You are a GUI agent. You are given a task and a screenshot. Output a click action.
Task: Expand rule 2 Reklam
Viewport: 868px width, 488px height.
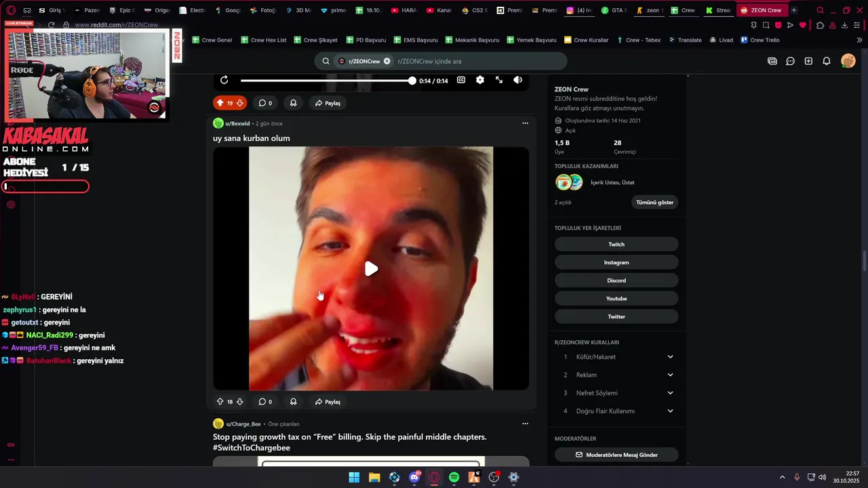(x=616, y=375)
